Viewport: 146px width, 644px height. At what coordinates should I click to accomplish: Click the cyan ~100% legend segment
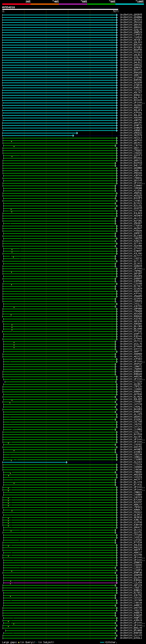click(130, 4)
